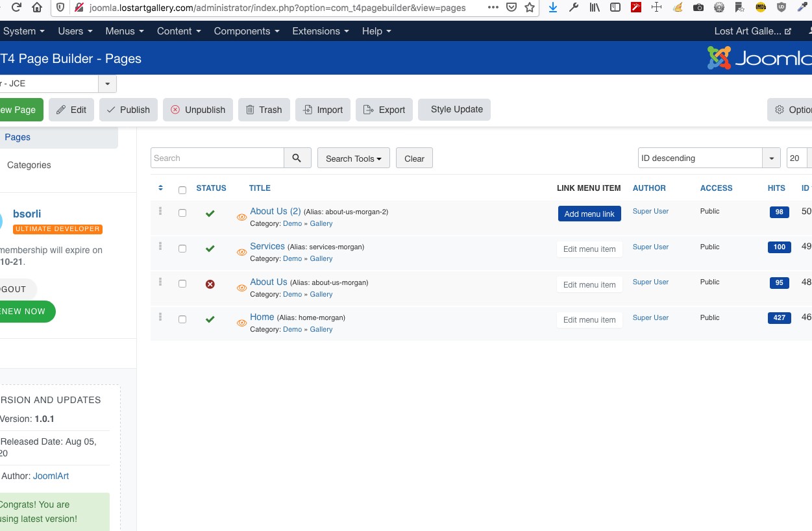
Task: Tick the checkbox for the Services row
Action: click(x=182, y=249)
